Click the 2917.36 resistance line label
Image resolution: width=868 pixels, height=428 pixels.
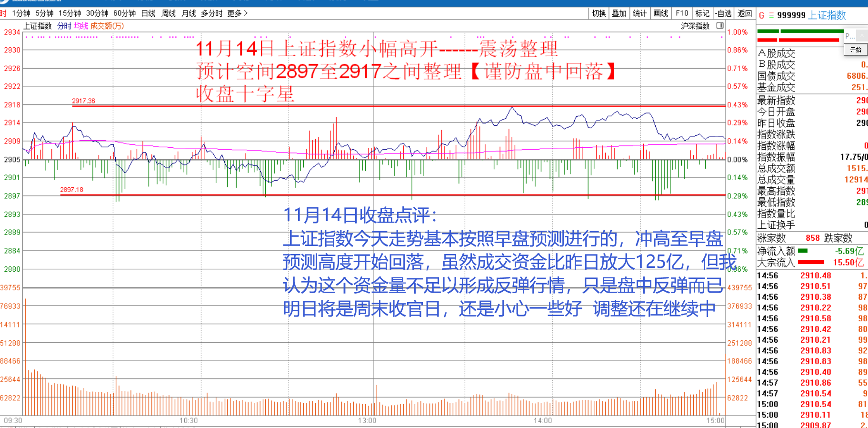(x=83, y=101)
